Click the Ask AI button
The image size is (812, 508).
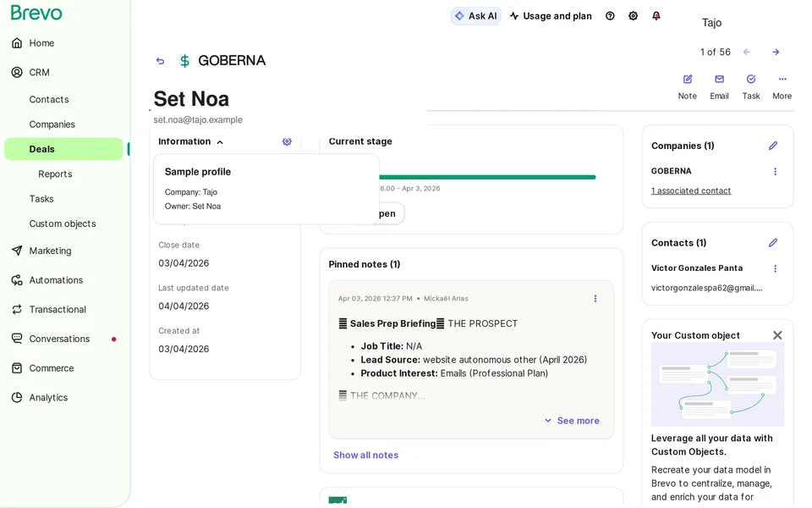pos(476,16)
